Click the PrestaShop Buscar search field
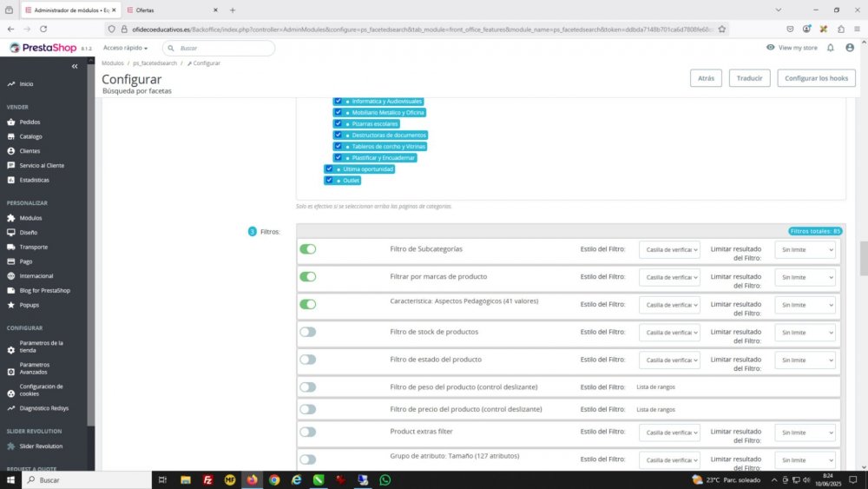 [219, 48]
